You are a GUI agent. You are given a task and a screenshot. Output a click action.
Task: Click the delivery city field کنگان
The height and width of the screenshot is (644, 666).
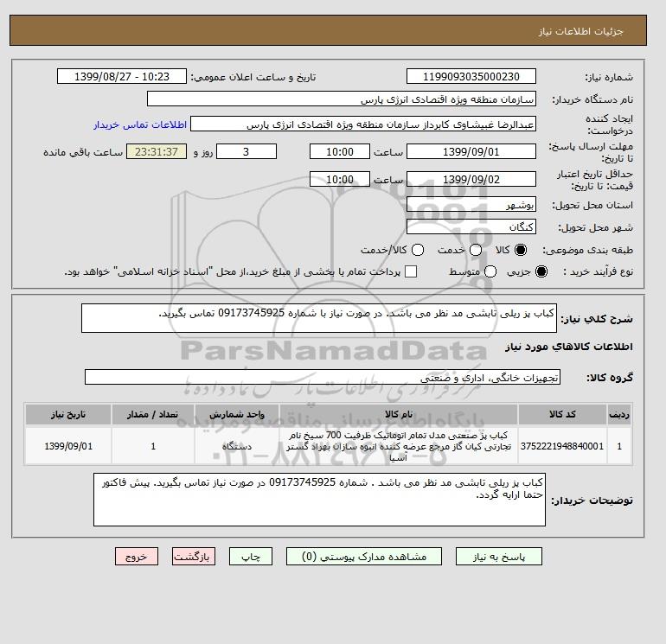[x=471, y=226]
